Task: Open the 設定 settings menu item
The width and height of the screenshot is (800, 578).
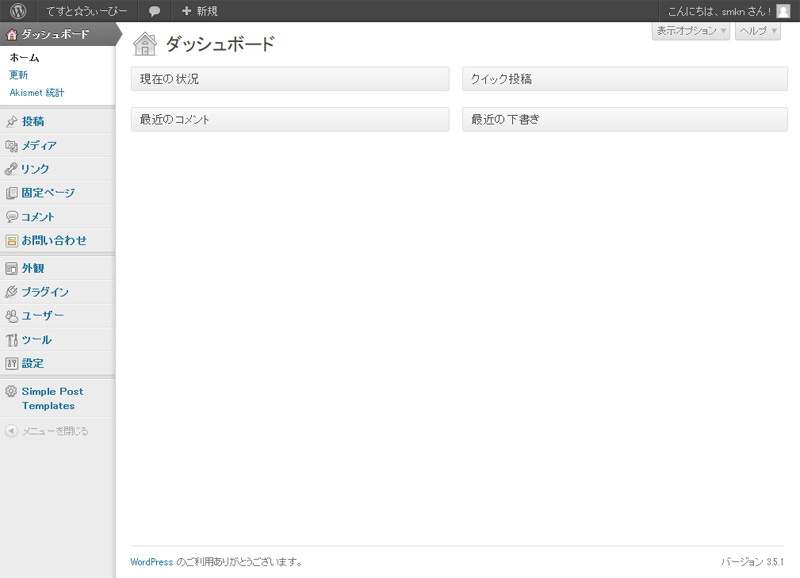Action: point(33,364)
